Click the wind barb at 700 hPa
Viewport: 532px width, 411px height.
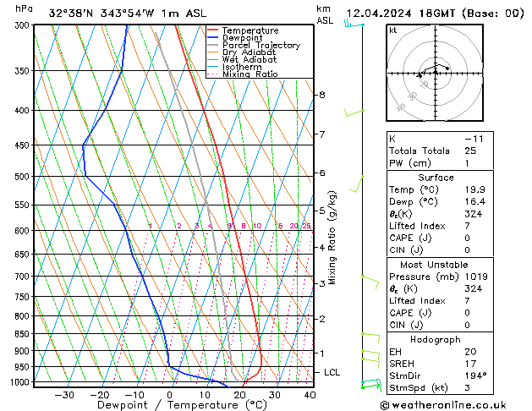coord(370,282)
